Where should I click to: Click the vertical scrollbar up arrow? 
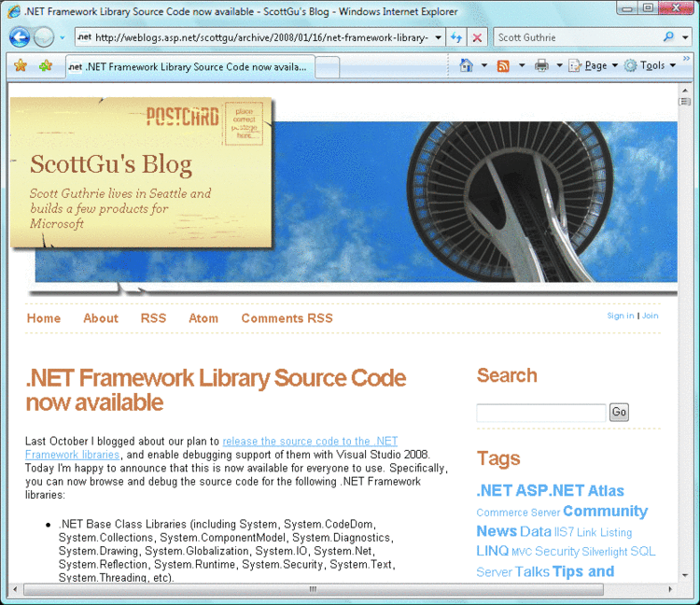point(685,91)
